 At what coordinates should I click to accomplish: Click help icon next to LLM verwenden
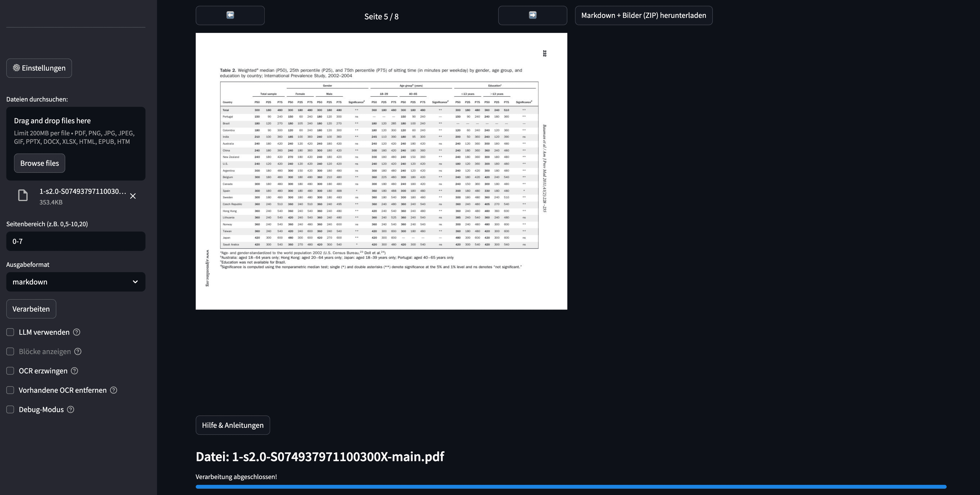point(77,332)
